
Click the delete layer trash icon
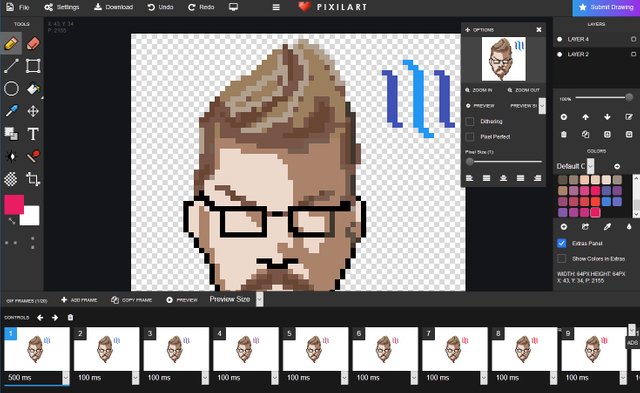tap(564, 134)
